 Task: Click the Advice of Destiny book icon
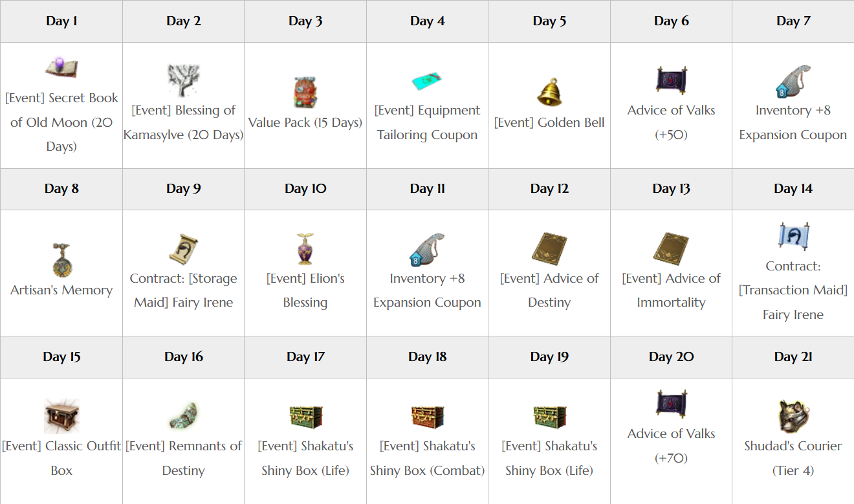(x=549, y=249)
